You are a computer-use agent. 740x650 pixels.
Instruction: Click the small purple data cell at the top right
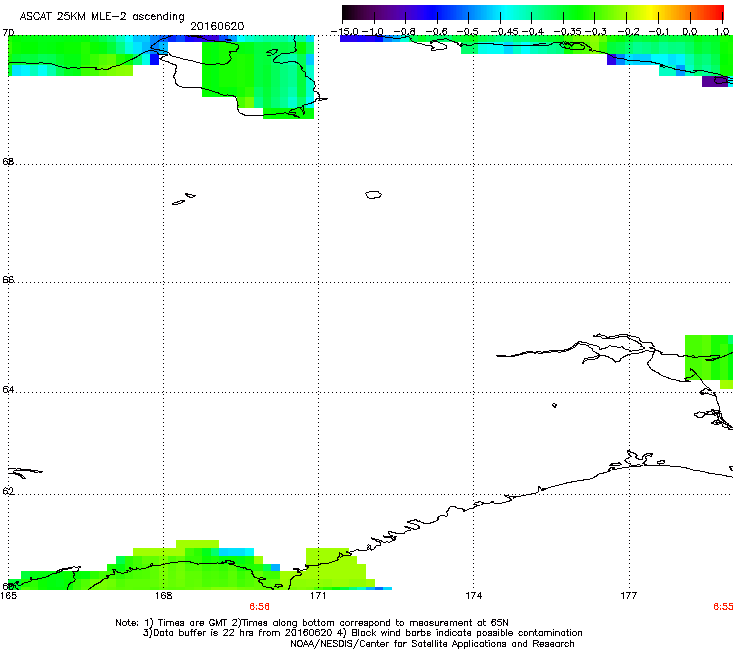[x=715, y=81]
